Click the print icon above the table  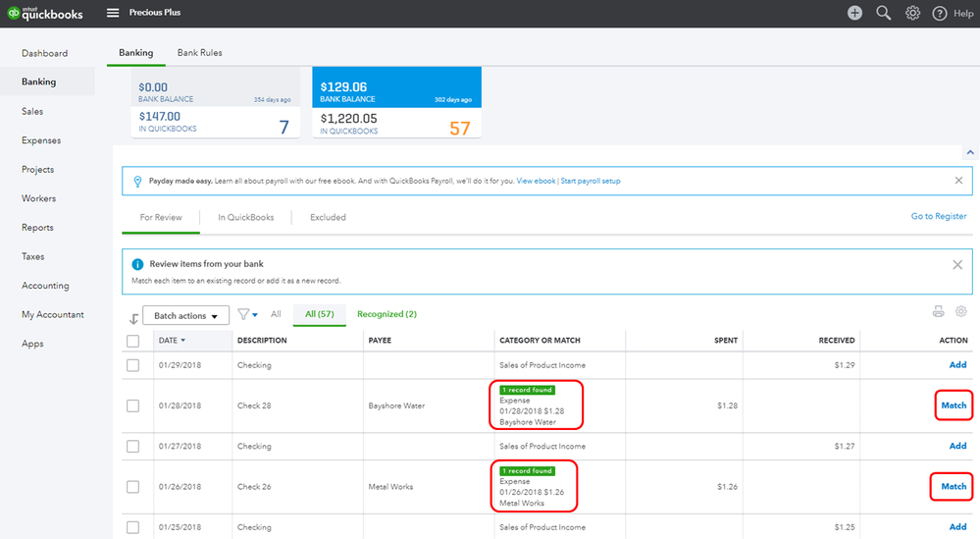[x=938, y=311]
